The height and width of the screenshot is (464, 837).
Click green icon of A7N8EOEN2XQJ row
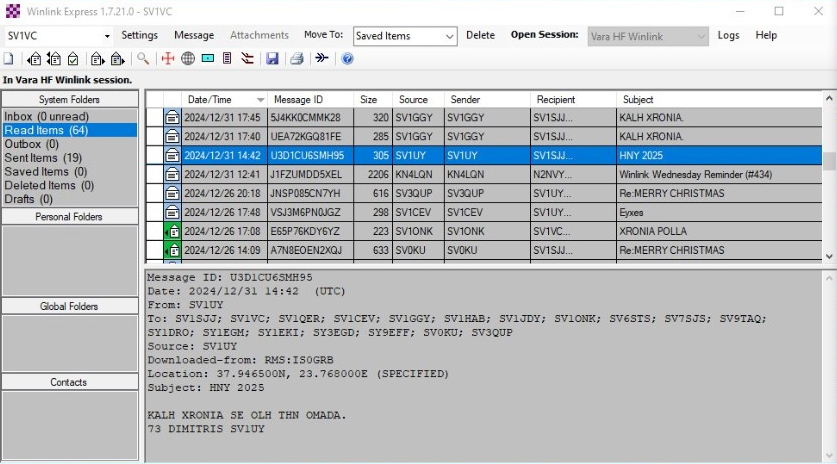[172, 250]
